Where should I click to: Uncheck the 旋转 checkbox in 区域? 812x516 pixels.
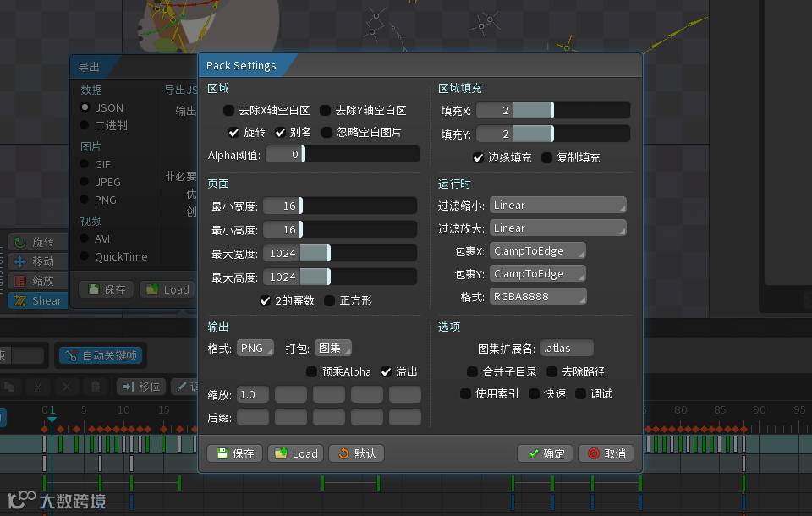click(x=233, y=133)
